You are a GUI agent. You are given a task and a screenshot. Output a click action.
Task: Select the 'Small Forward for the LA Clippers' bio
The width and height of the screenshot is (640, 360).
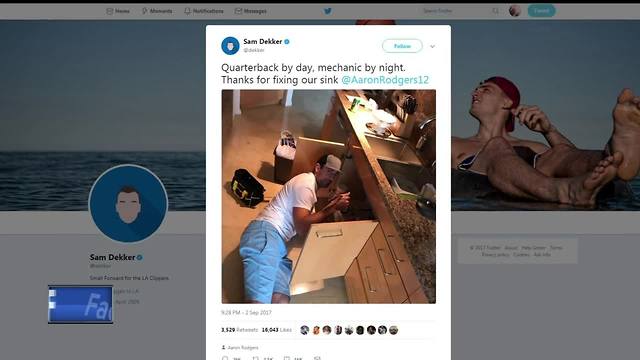129,278
